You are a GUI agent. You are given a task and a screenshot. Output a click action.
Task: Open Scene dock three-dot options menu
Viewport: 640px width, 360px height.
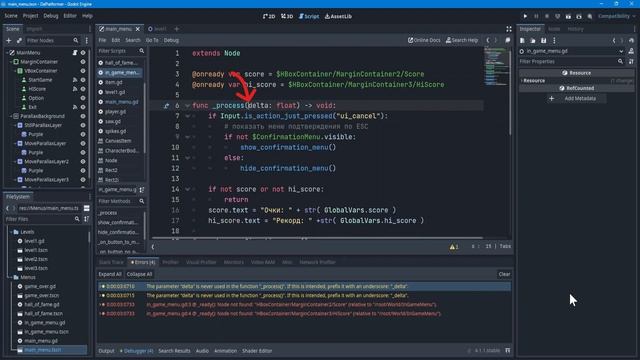click(x=87, y=40)
